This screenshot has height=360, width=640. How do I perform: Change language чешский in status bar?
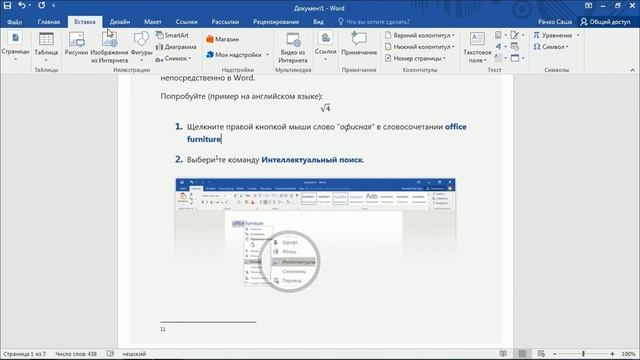pos(134,353)
